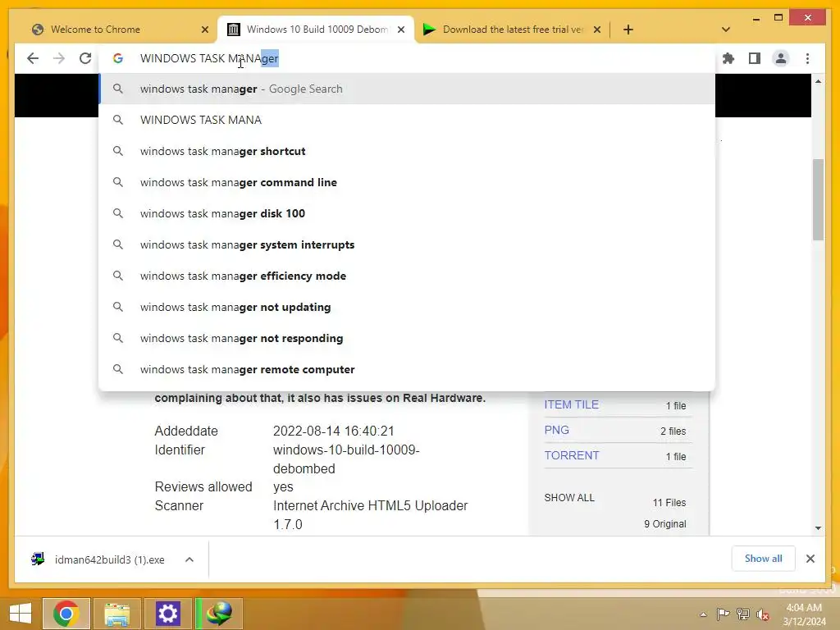The height and width of the screenshot is (630, 840).
Task: Choose 'windows task manager remote computer' suggestion
Action: (407, 369)
